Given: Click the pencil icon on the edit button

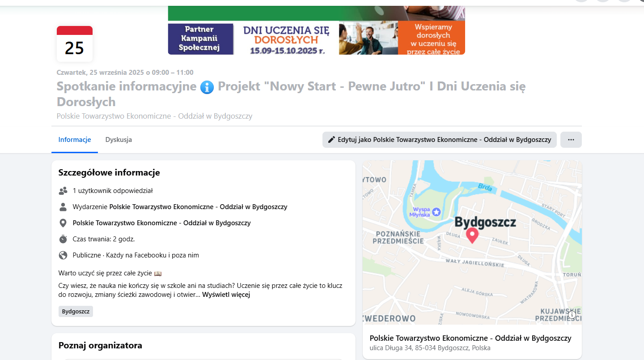Looking at the screenshot, I should coord(331,140).
